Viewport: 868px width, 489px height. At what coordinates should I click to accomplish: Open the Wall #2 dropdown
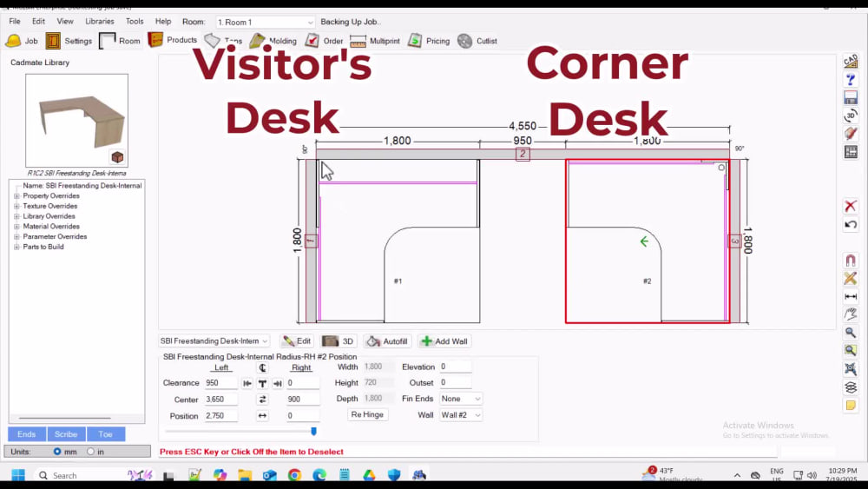pos(461,415)
